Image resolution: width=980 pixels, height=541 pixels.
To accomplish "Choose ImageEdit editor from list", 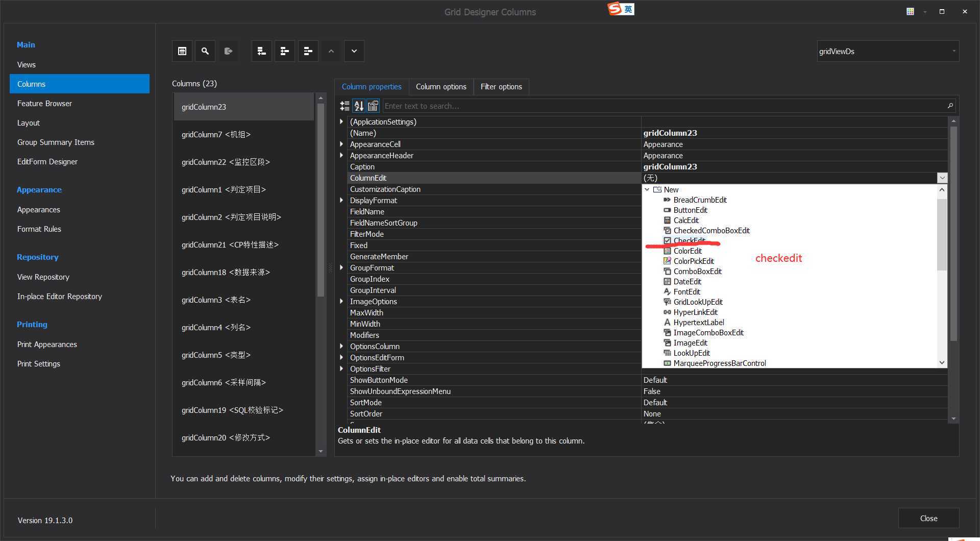I will 690,343.
